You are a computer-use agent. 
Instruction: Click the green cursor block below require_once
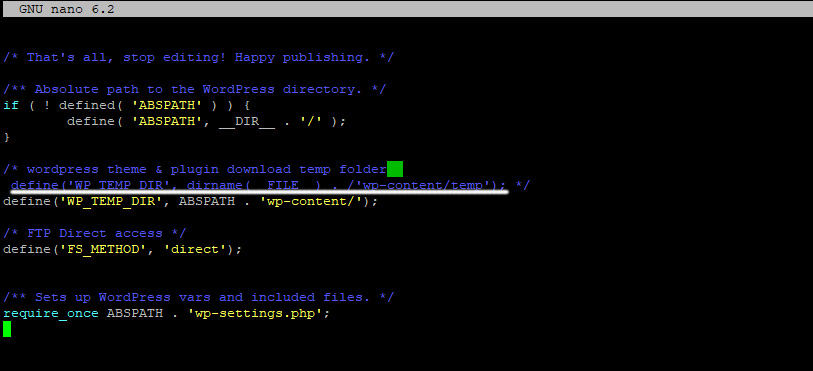tap(7, 329)
